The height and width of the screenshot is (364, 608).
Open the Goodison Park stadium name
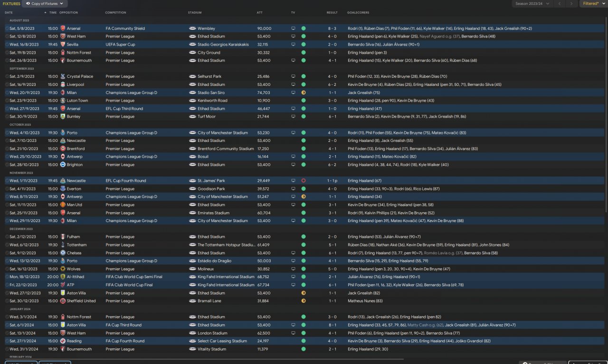pos(211,189)
